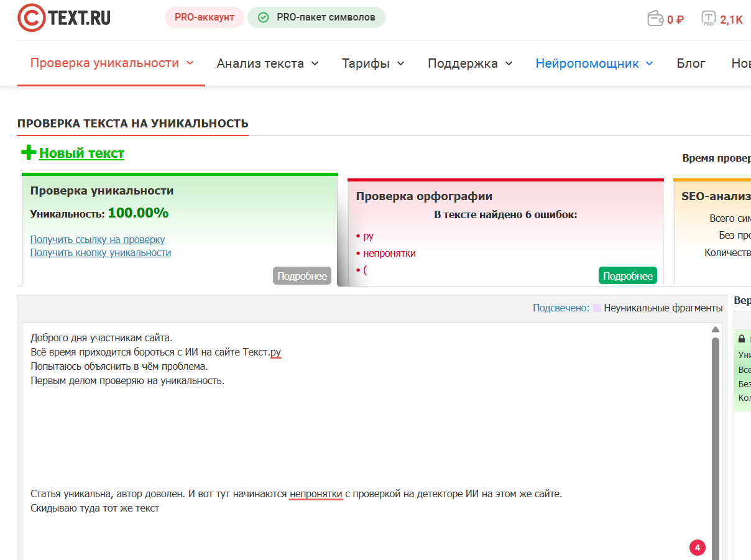Viewport: 751px width, 560px height.
Task: Open the Анализ текста dropdown
Action: [267, 63]
